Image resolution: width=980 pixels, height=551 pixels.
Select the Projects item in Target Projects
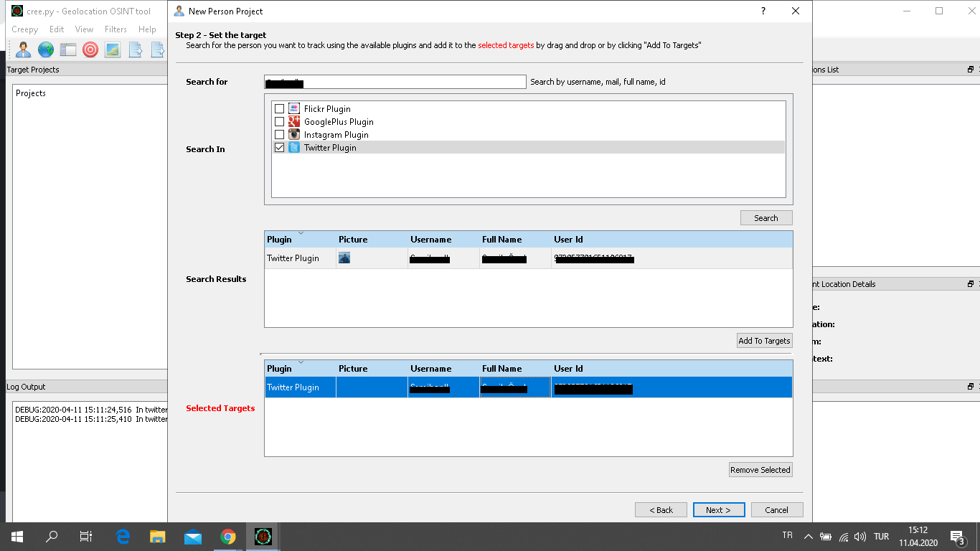point(31,93)
